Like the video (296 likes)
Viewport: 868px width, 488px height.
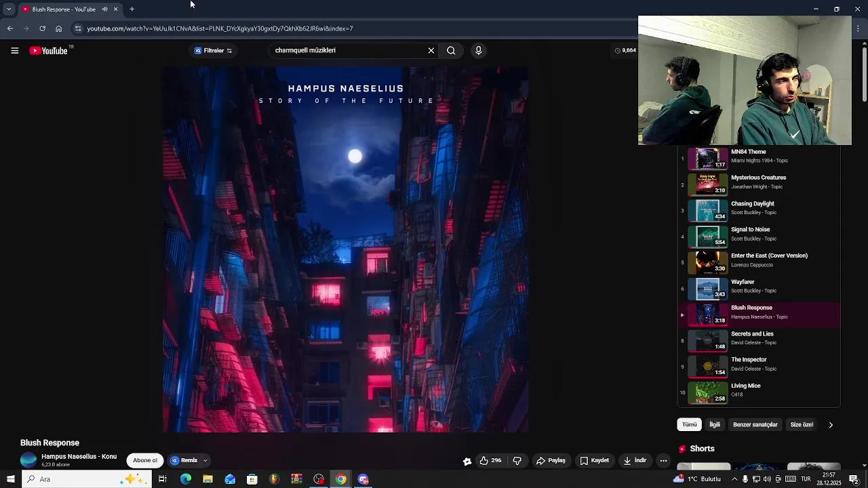(x=490, y=461)
